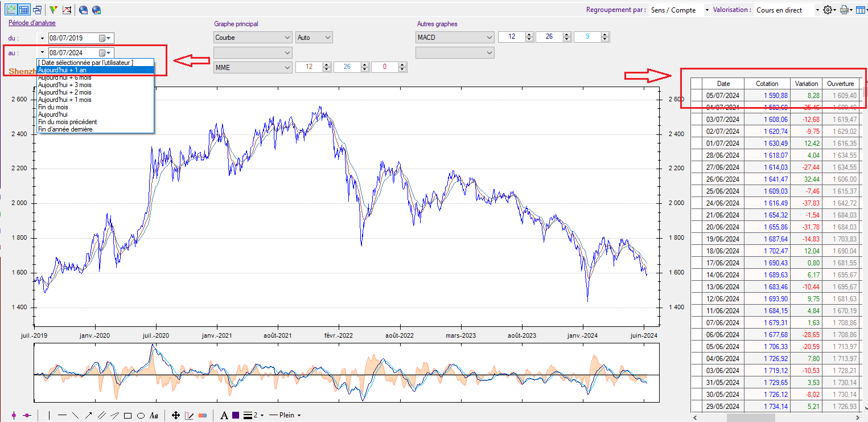Toggle the data table view button
The image size is (868, 422).
[24, 10]
